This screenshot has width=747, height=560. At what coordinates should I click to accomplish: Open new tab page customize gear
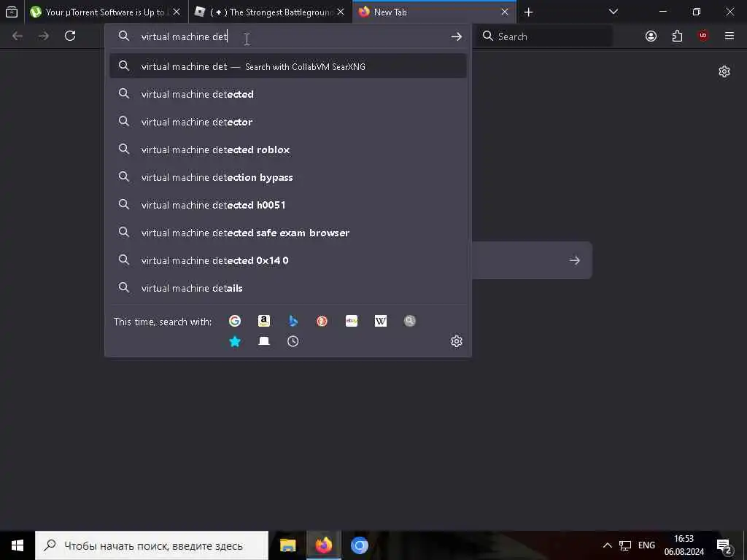click(724, 71)
